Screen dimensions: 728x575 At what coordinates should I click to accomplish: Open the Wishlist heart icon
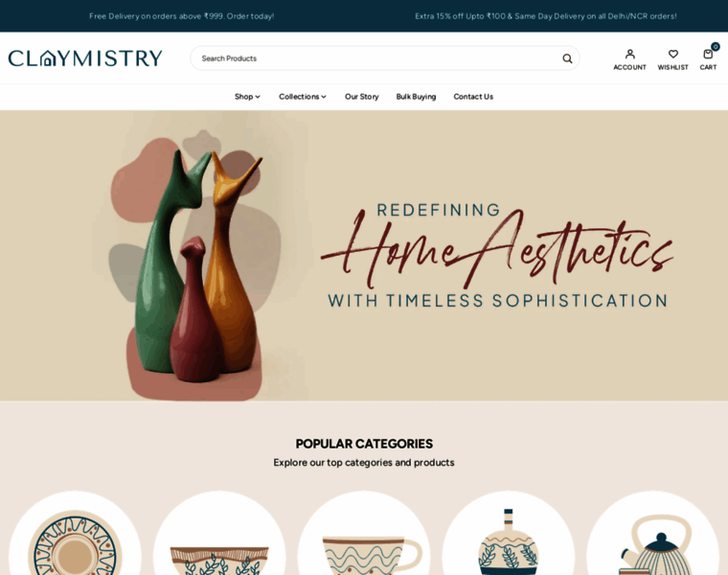tap(672, 55)
